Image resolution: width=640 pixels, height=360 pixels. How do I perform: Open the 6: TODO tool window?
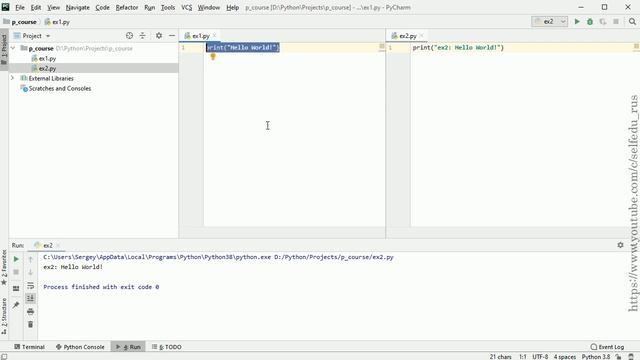coord(167,347)
